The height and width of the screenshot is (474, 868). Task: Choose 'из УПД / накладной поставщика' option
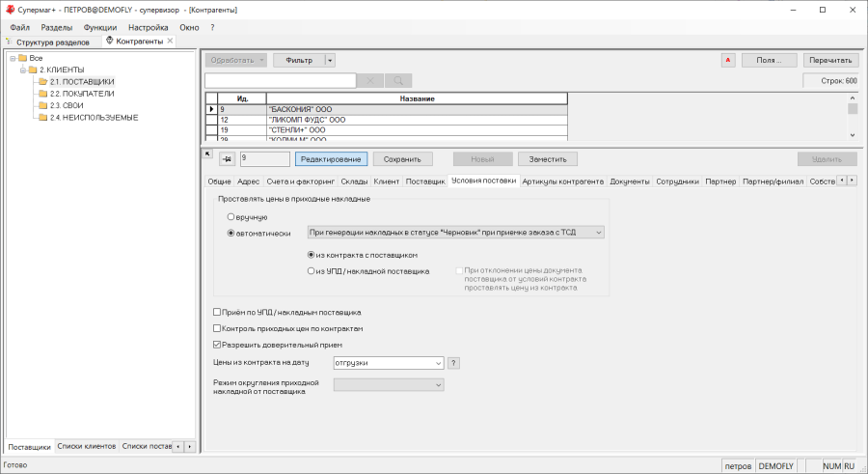312,271
